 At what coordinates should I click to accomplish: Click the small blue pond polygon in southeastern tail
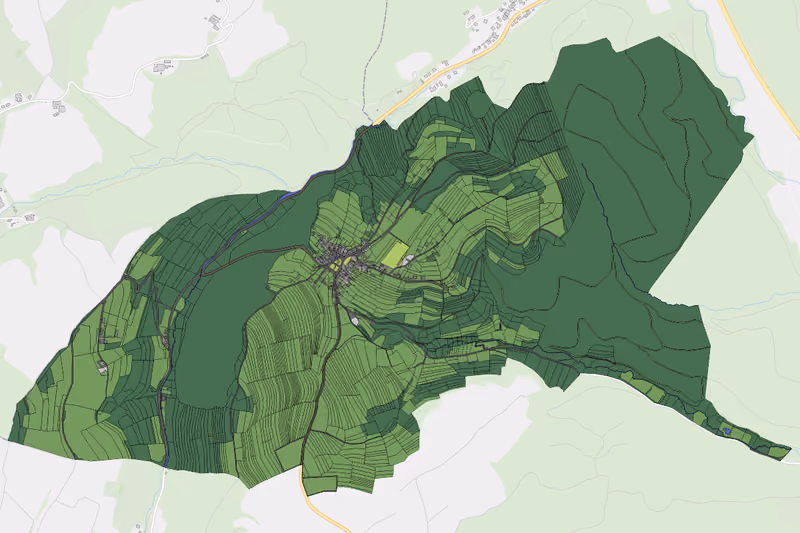pyautogui.click(x=728, y=432)
